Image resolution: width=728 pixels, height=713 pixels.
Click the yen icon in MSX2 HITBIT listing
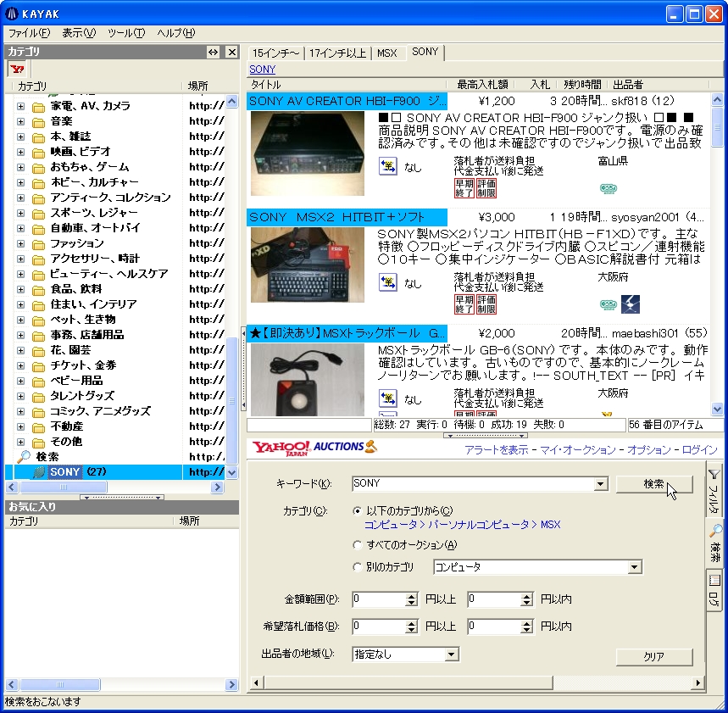(387, 282)
